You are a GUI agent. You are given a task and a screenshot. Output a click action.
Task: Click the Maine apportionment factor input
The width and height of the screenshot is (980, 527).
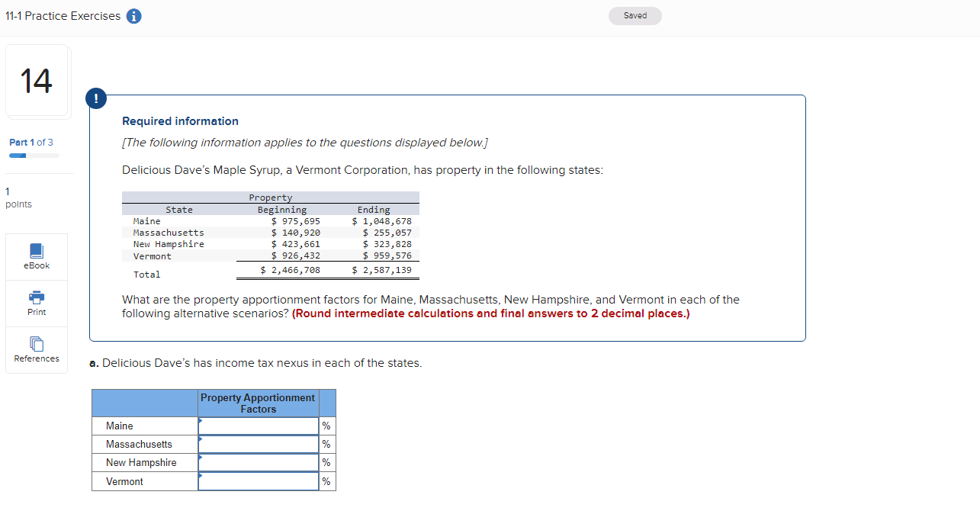[259, 426]
